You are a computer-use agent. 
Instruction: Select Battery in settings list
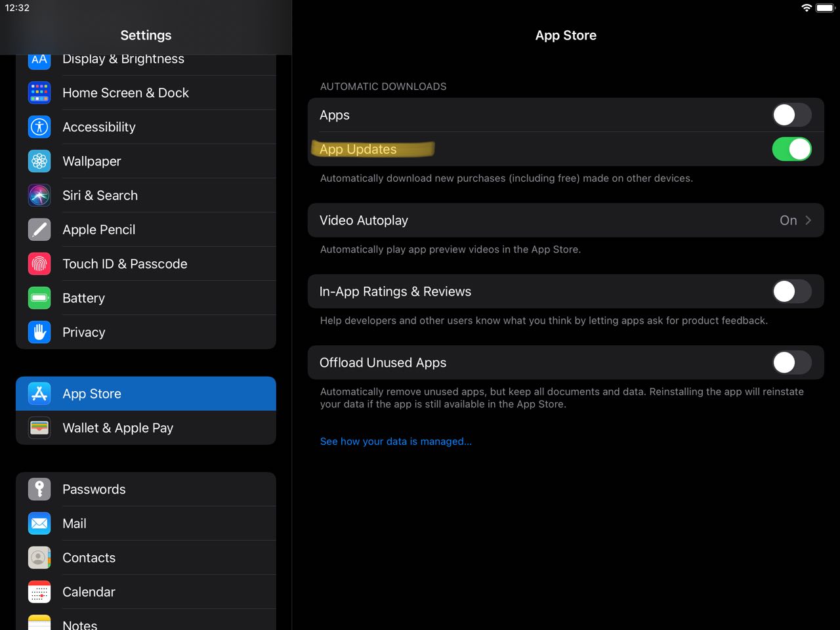coord(146,297)
